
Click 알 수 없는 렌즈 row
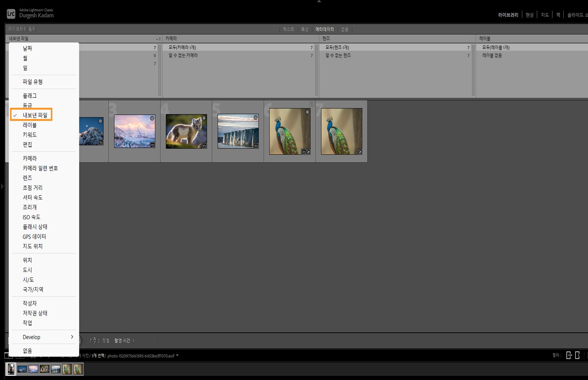(x=395, y=56)
